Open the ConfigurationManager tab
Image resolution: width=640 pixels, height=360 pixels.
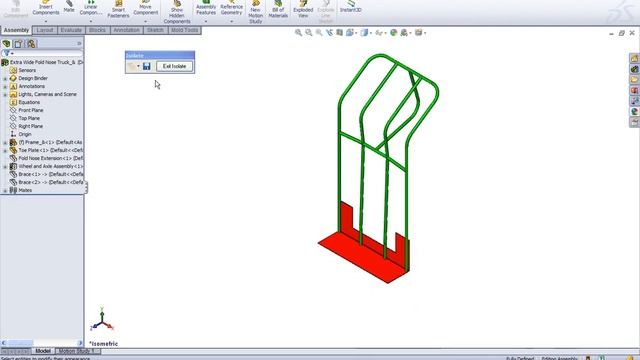pyautogui.click(x=31, y=44)
